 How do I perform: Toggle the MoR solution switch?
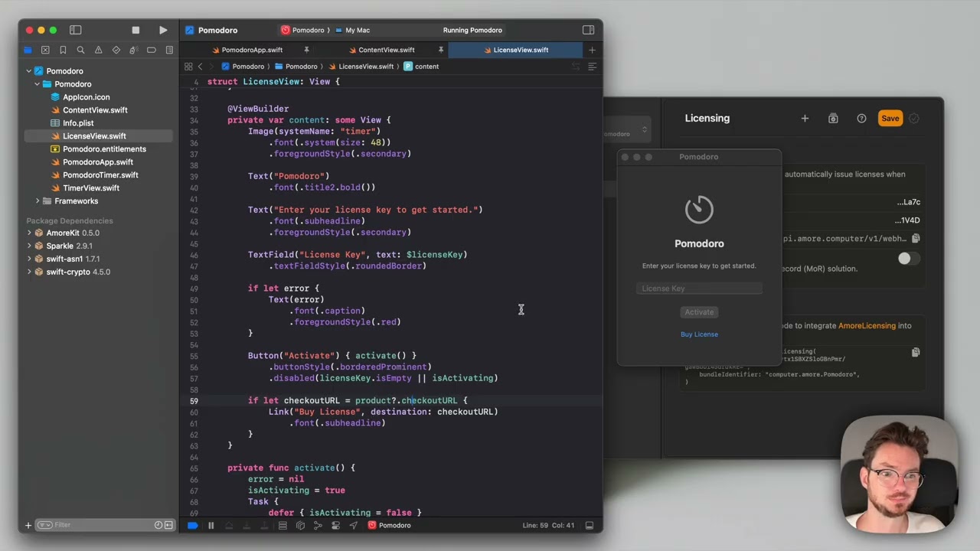click(907, 259)
